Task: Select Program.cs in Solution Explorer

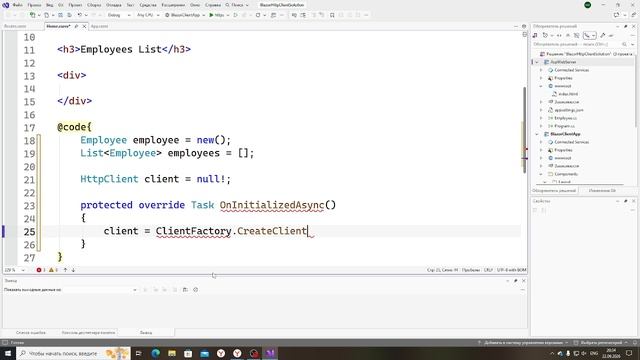Action: click(564, 126)
